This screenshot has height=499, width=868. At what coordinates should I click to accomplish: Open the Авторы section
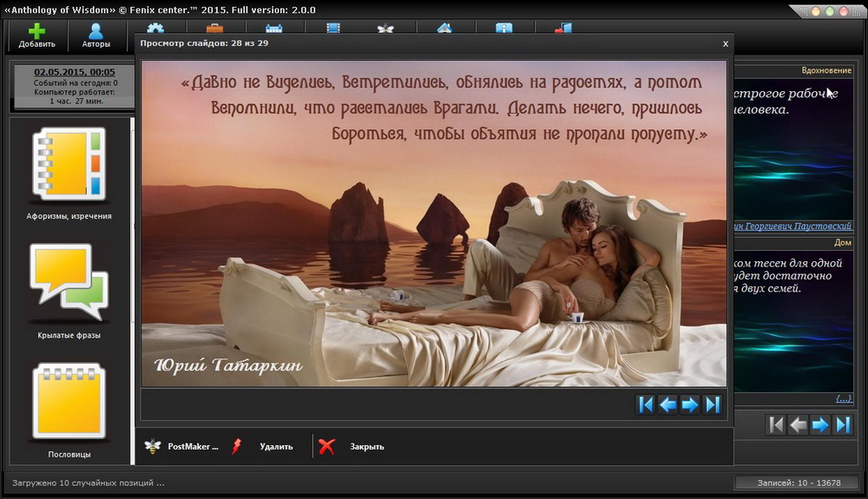(95, 36)
